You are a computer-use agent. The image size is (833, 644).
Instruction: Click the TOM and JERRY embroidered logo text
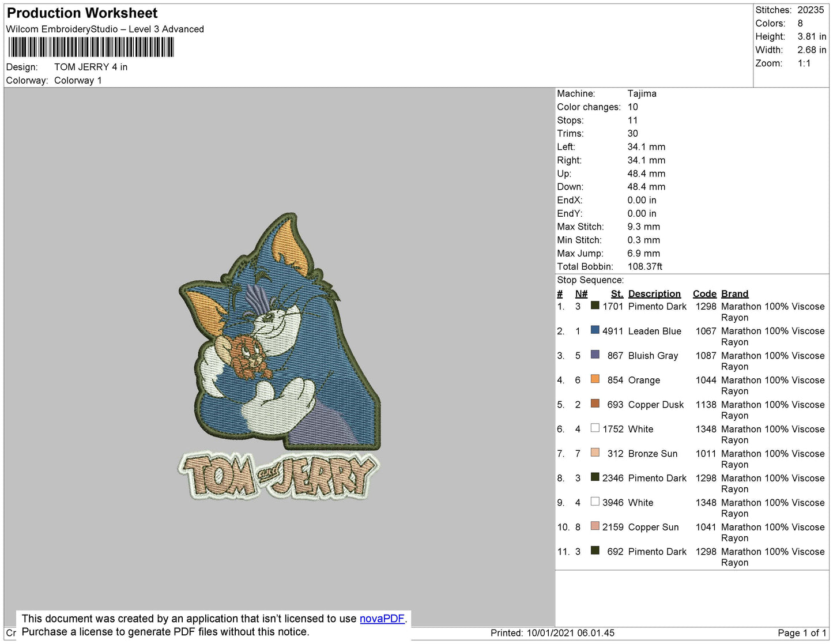coord(278,476)
